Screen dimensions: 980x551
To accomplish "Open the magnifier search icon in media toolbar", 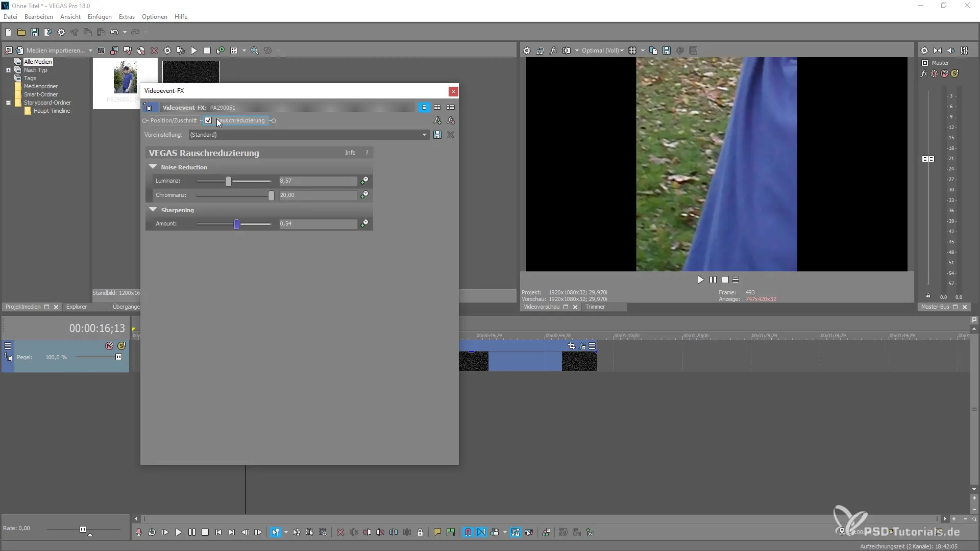I will point(255,51).
